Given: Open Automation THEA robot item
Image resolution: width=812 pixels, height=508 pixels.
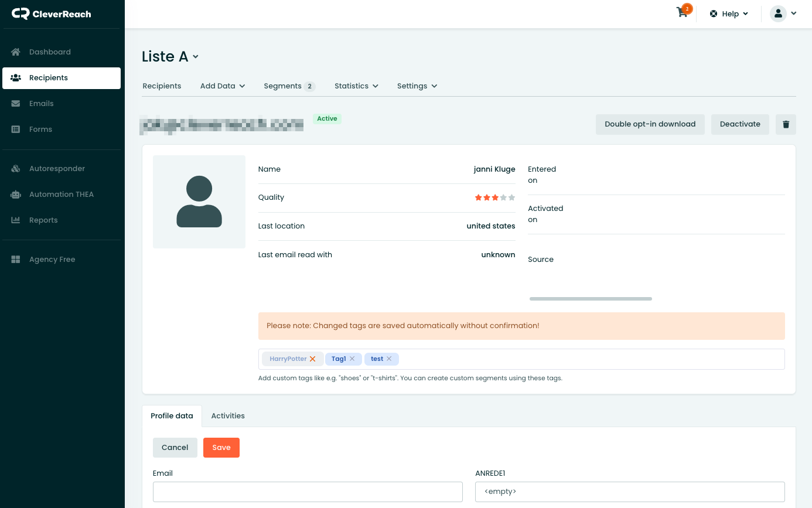Looking at the screenshot, I should pos(61,195).
